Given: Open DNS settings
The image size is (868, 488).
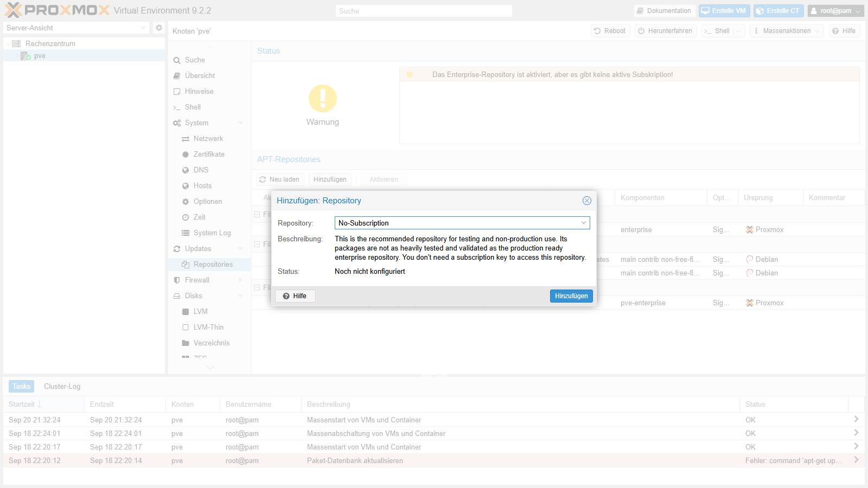Looking at the screenshot, I should tap(209, 170).
